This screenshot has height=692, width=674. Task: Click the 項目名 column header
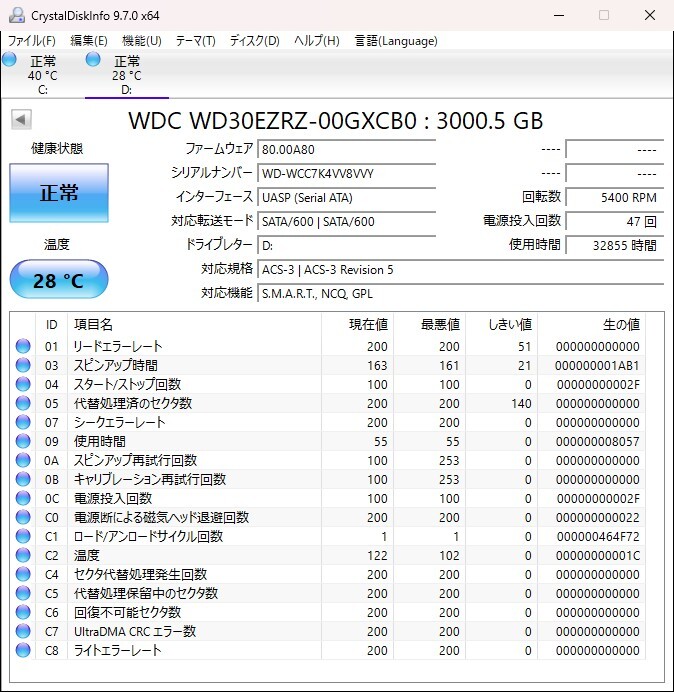coord(194,325)
